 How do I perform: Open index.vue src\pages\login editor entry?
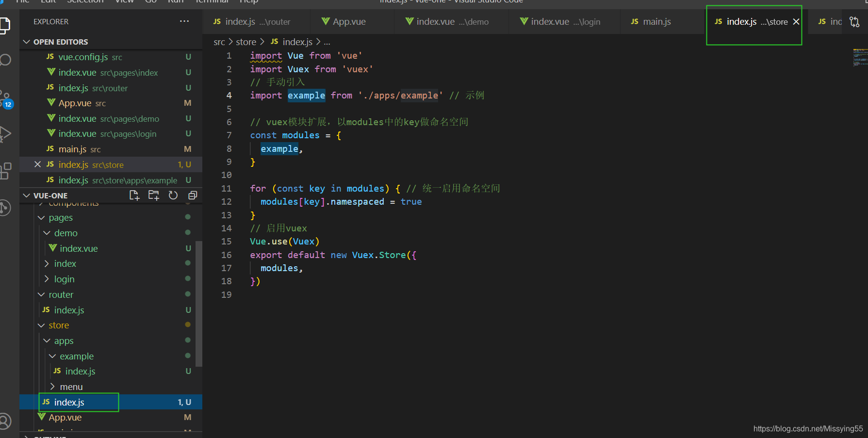pyautogui.click(x=111, y=134)
